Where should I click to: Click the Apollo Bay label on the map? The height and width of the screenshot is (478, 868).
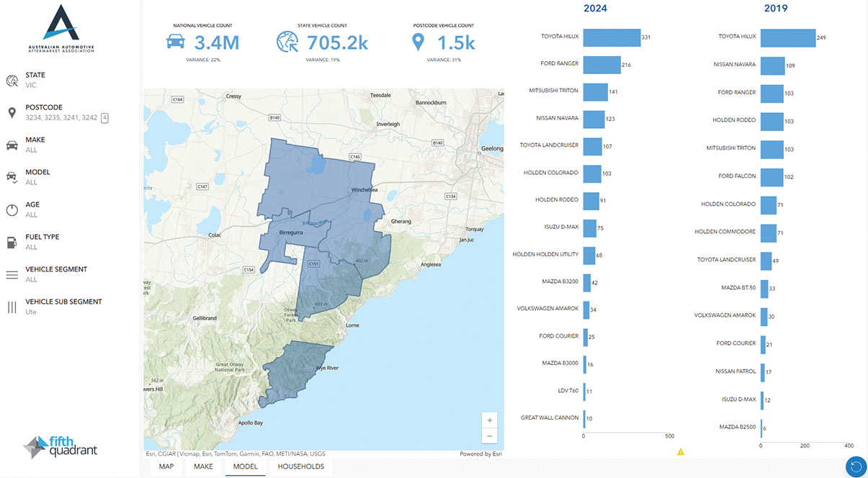click(x=249, y=423)
